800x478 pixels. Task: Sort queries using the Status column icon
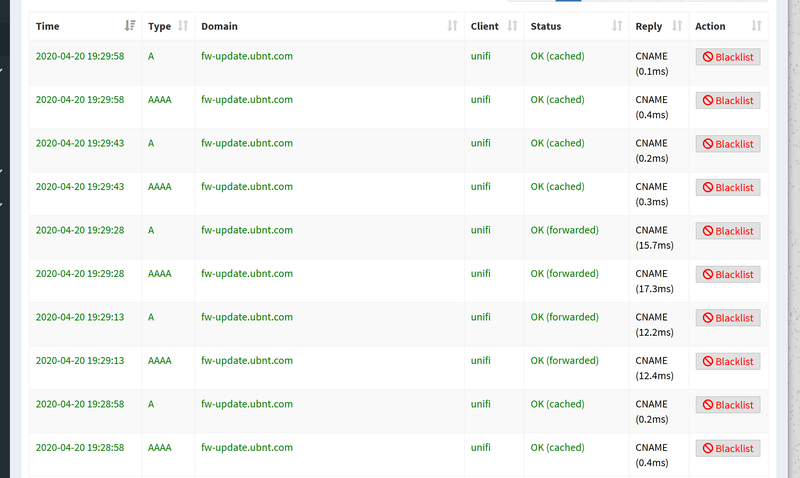[616, 26]
